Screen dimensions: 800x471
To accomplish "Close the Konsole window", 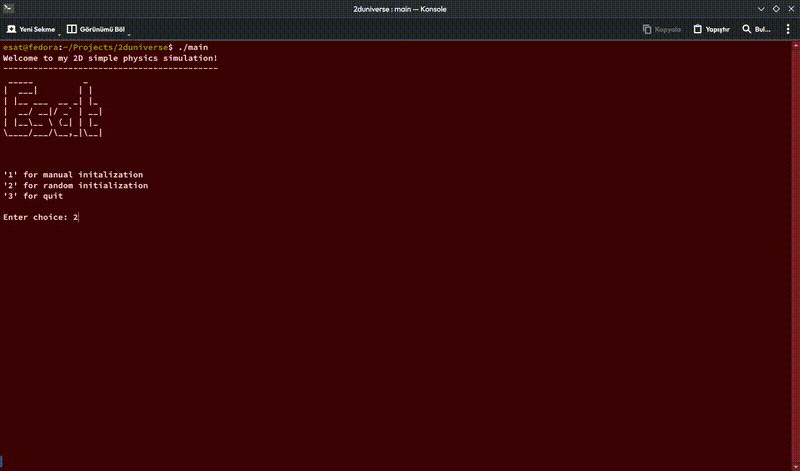I will click(791, 9).
